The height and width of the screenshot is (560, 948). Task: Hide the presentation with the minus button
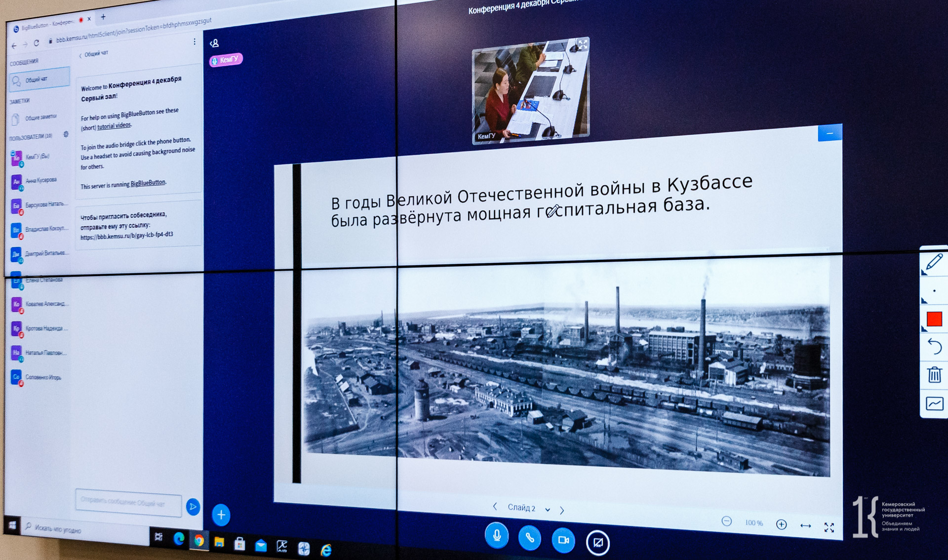point(829,133)
